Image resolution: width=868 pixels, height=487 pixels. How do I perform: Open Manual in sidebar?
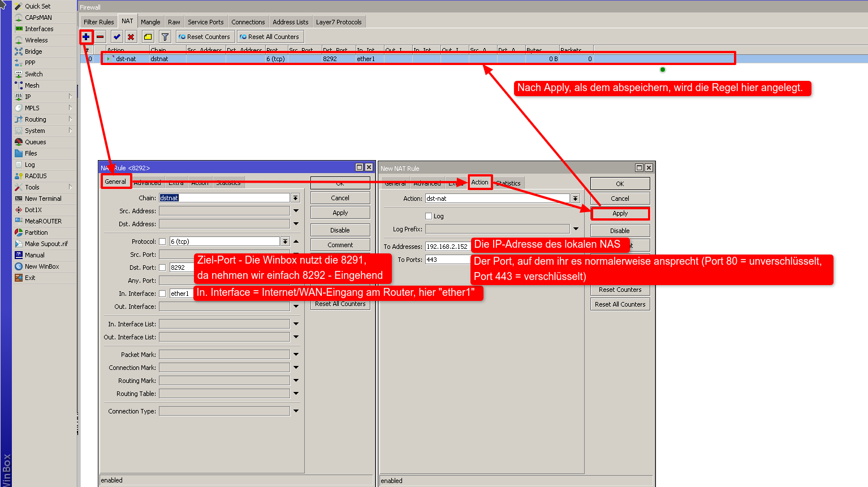(x=34, y=255)
